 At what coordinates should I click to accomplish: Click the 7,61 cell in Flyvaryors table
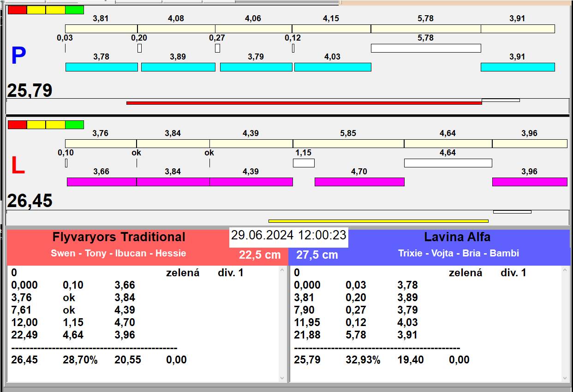(x=21, y=310)
